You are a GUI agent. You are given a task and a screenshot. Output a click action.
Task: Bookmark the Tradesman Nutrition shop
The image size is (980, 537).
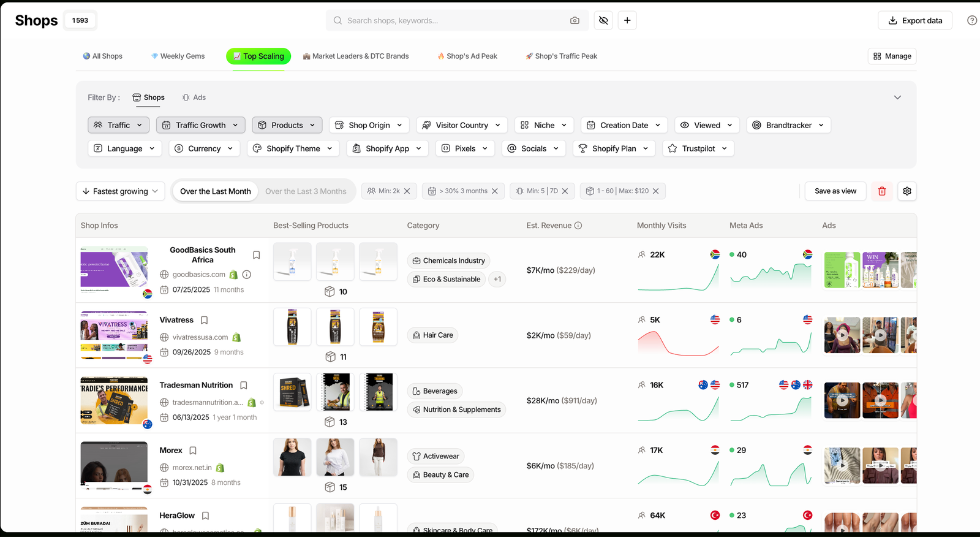244,386
